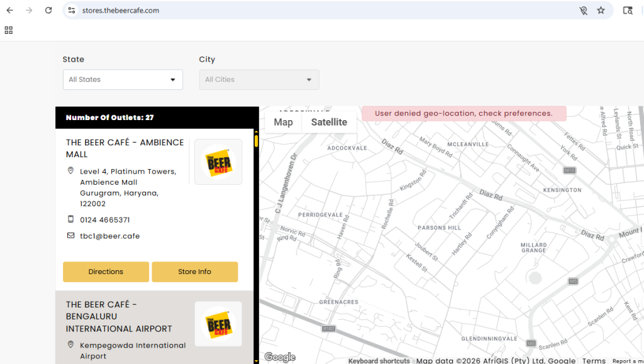Viewport: 644px width, 364px height.
Task: Select The Beer Café - Ambience Mall title
Action: [x=125, y=148]
